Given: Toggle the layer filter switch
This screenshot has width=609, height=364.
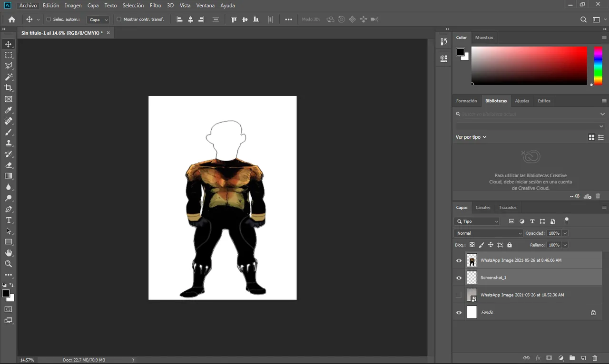Looking at the screenshot, I should (x=566, y=220).
